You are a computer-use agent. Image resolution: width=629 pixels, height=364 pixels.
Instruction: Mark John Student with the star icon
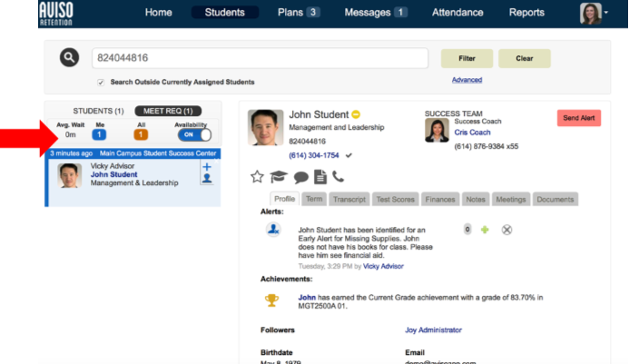point(257,177)
